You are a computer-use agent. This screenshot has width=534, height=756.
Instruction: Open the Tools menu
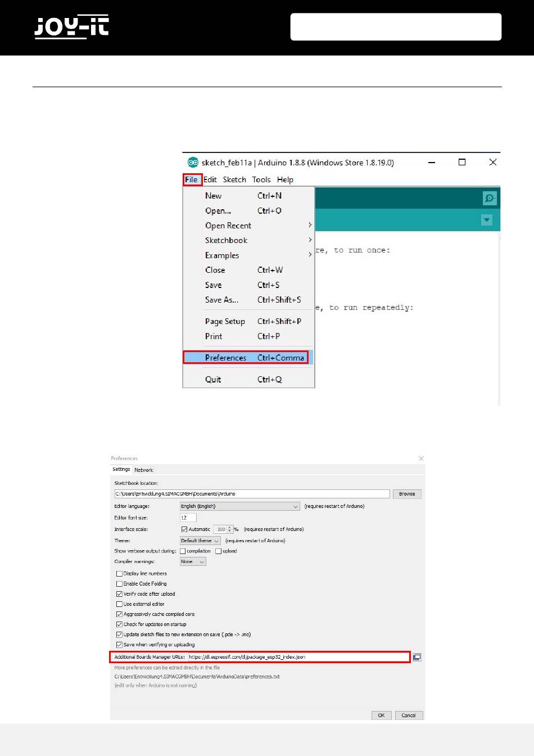[x=261, y=180]
